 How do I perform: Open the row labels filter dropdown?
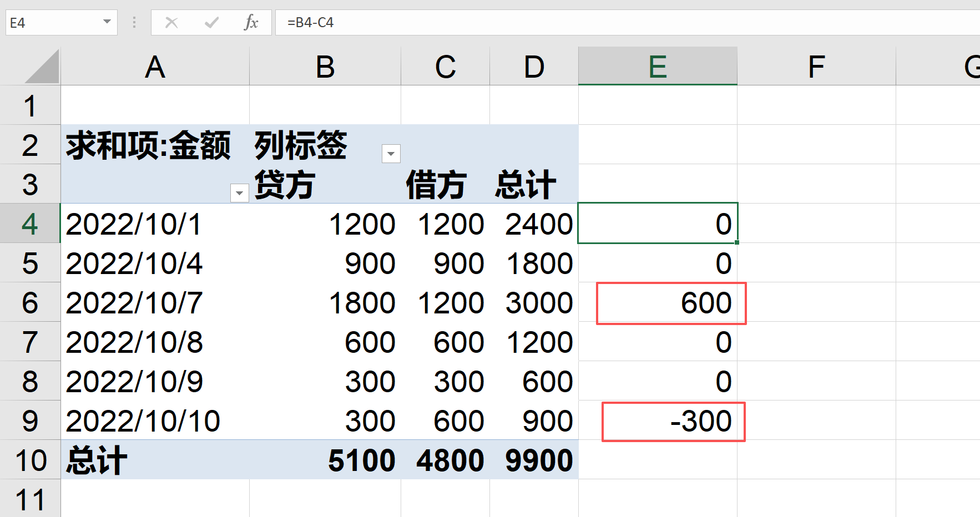pos(239,192)
